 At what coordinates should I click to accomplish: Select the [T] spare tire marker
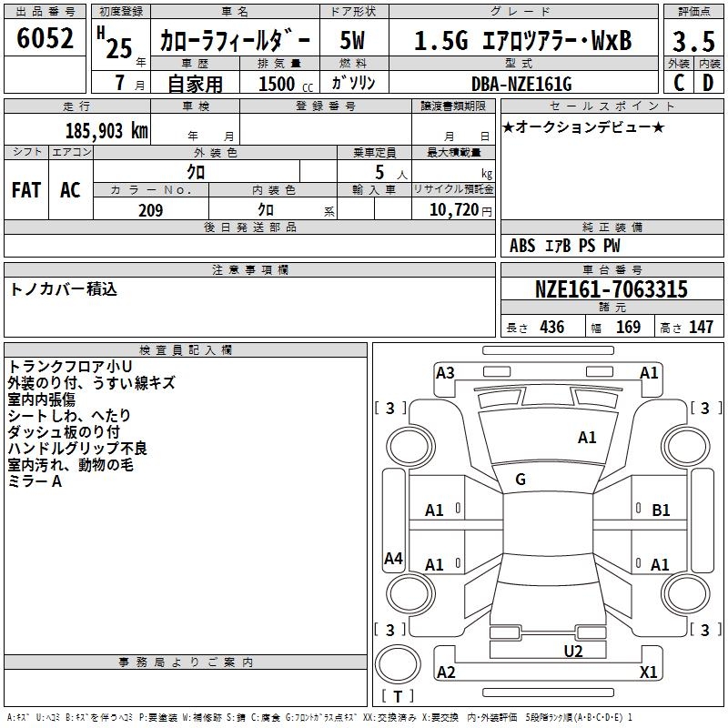[x=398, y=697]
